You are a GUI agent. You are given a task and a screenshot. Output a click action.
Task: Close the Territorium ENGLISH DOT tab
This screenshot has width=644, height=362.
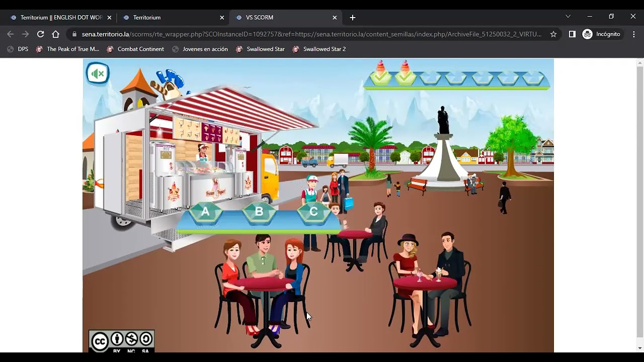pos(109,17)
